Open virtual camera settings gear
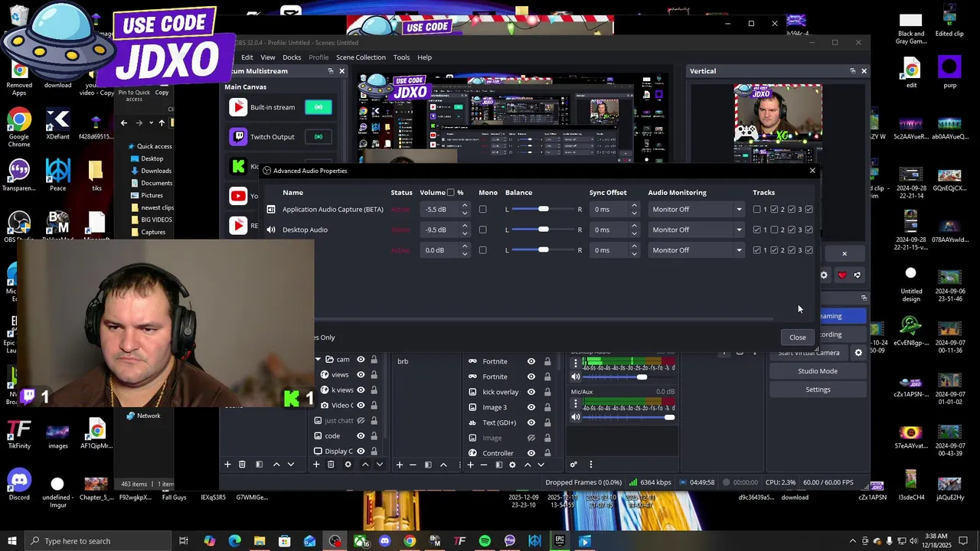Screen dimensions: 980x551 (858, 353)
